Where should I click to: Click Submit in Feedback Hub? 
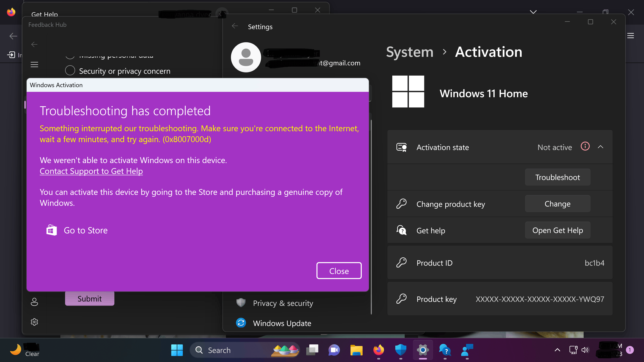click(90, 298)
